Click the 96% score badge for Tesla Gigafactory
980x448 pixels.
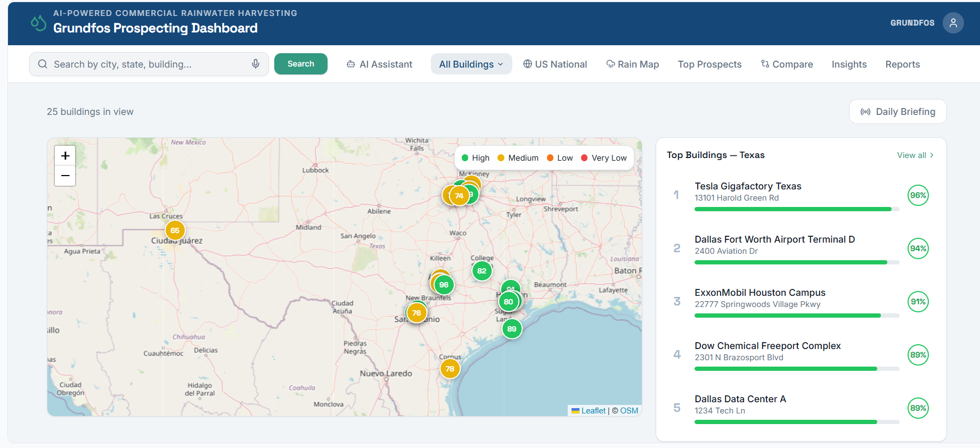coord(918,195)
